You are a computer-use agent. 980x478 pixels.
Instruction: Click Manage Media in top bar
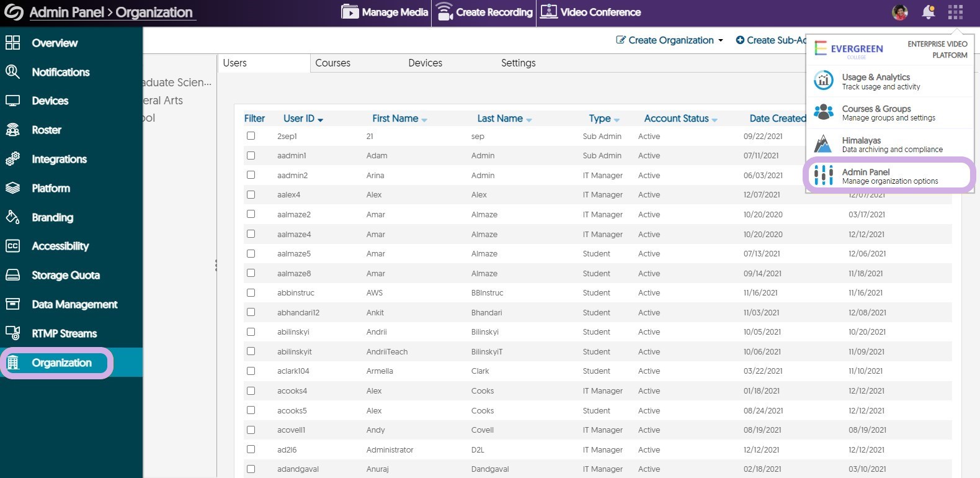385,12
